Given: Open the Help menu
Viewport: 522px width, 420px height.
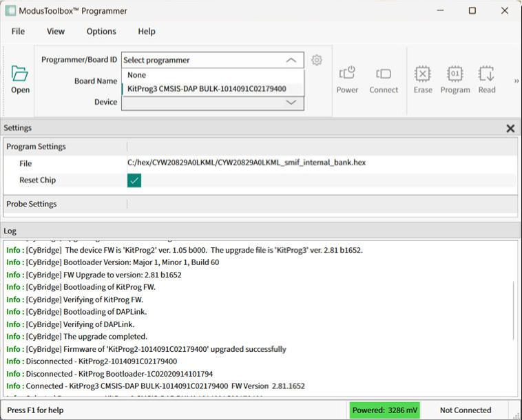Looking at the screenshot, I should (147, 31).
